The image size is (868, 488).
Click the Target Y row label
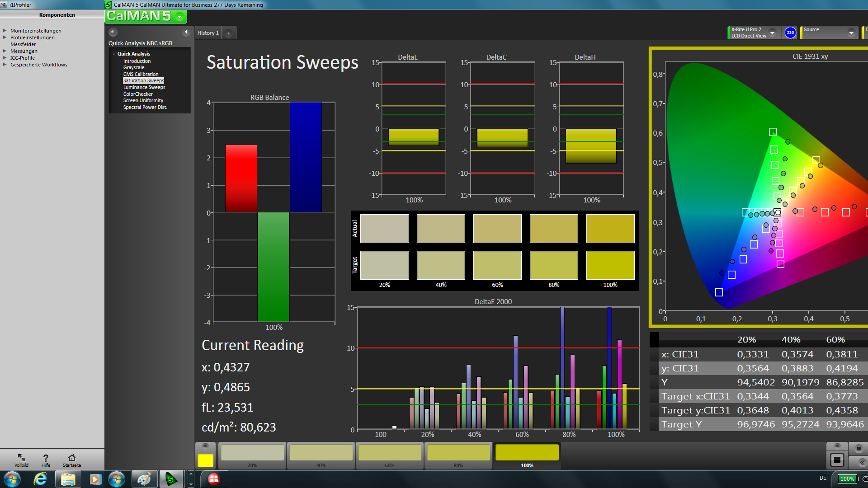pos(681,425)
